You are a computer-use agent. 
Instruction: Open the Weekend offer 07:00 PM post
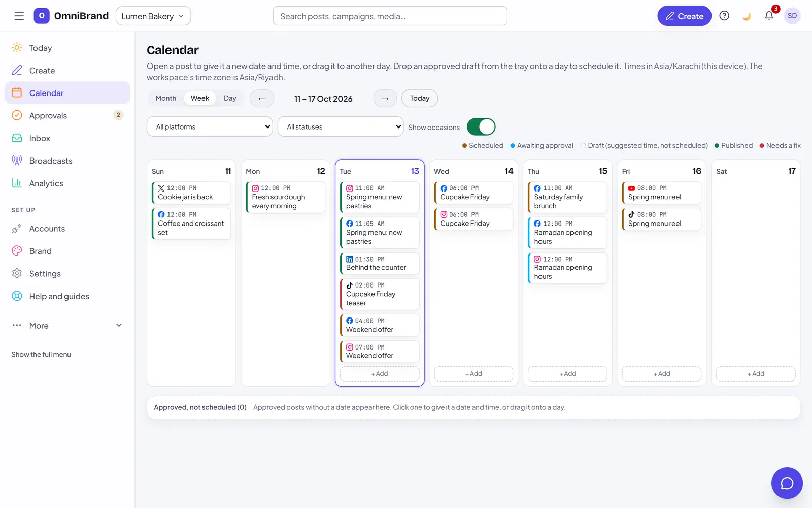380,352
